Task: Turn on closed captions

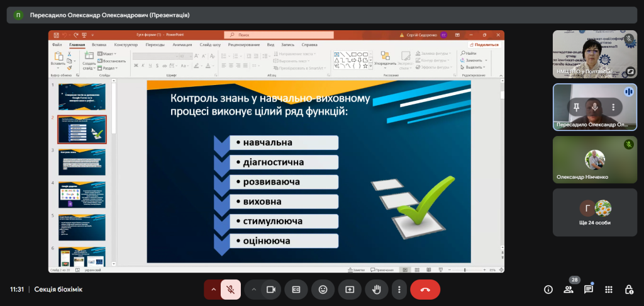Action: coord(296,290)
